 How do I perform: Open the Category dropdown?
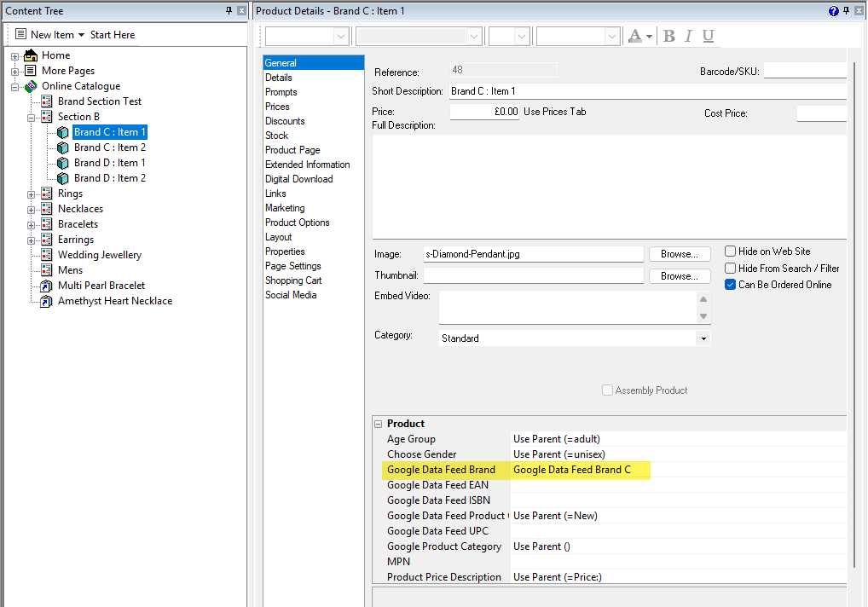703,338
